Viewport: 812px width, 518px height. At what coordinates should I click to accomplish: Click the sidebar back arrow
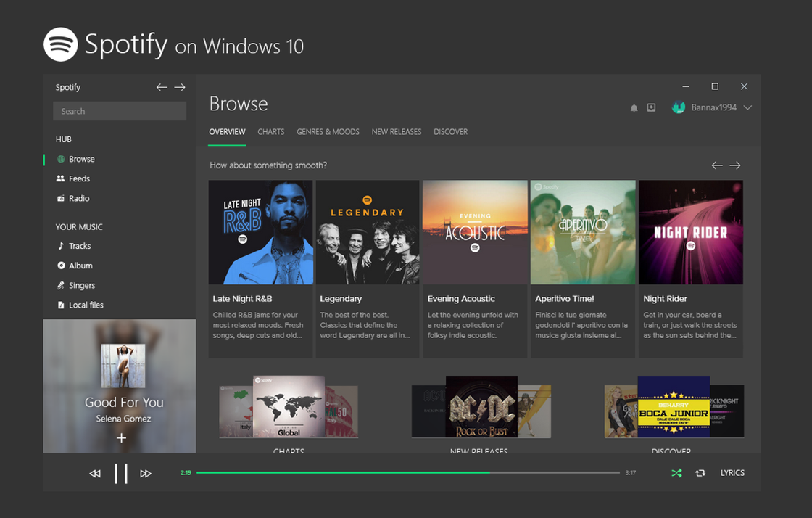coord(162,87)
